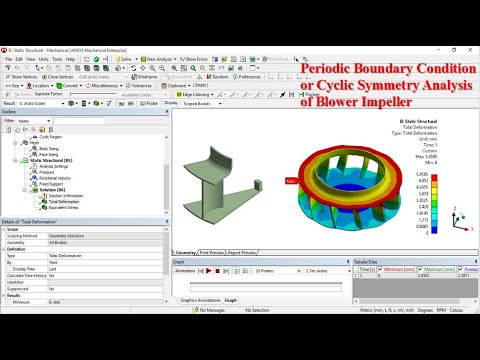Open the Location dropdown

click(40, 86)
